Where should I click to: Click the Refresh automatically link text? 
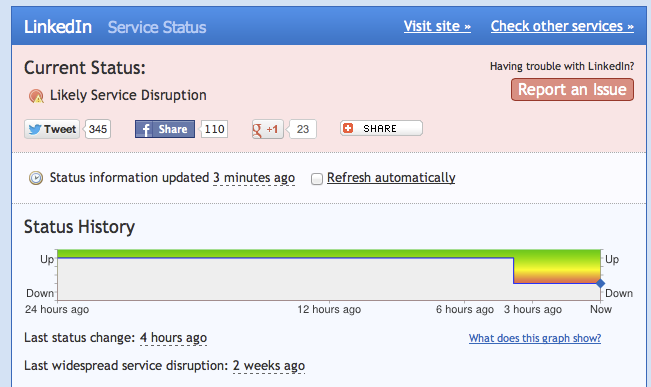pyautogui.click(x=391, y=178)
